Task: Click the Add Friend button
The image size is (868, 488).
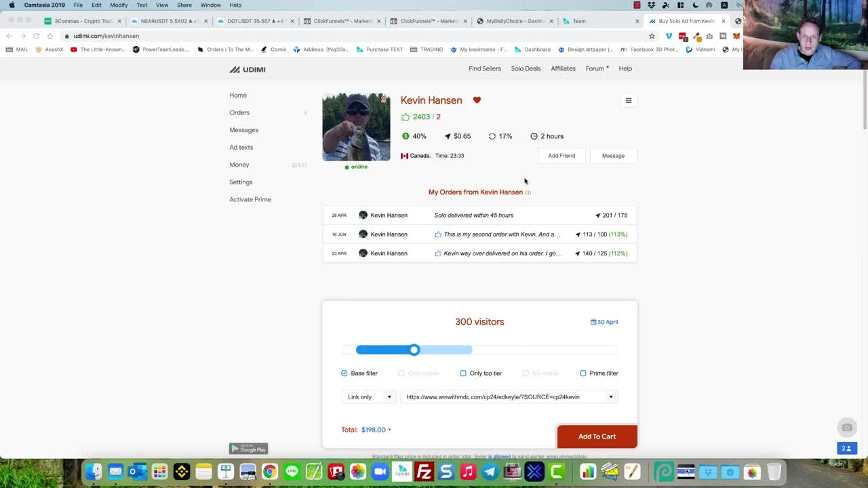Action: tap(561, 156)
